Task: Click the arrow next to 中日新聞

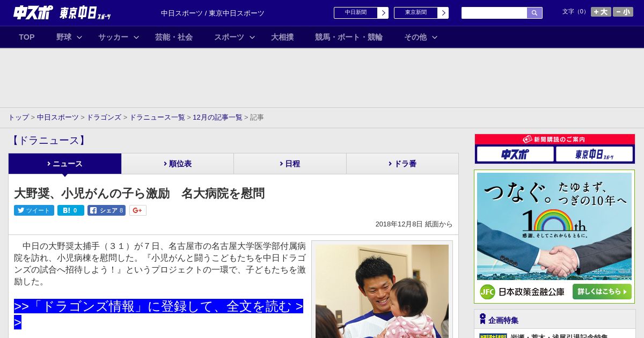Action: pyautogui.click(x=383, y=13)
